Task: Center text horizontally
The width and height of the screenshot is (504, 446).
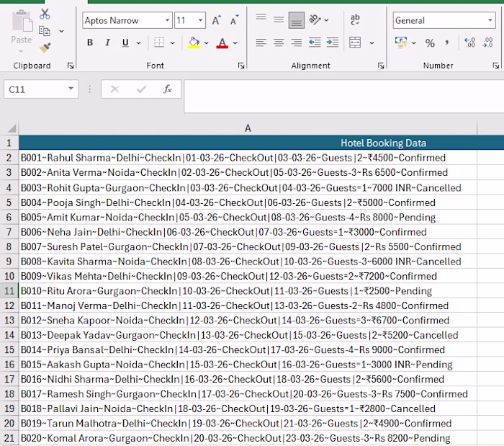Action: pyautogui.click(x=279, y=43)
